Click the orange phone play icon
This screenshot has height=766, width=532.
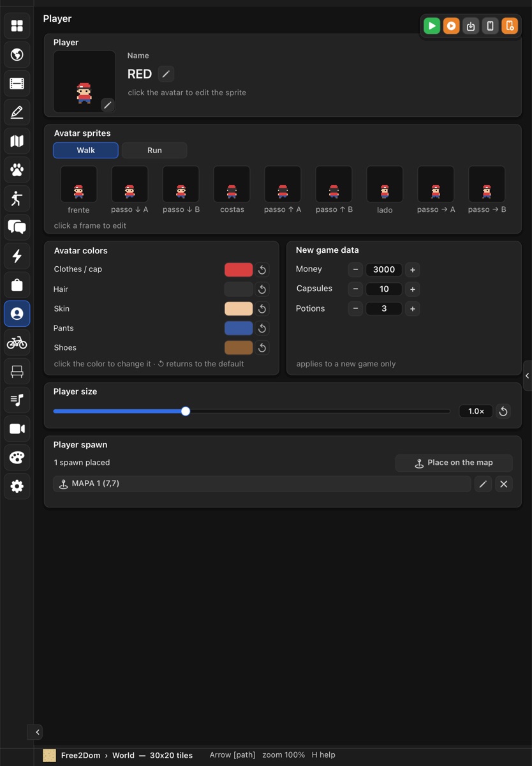[x=510, y=26]
